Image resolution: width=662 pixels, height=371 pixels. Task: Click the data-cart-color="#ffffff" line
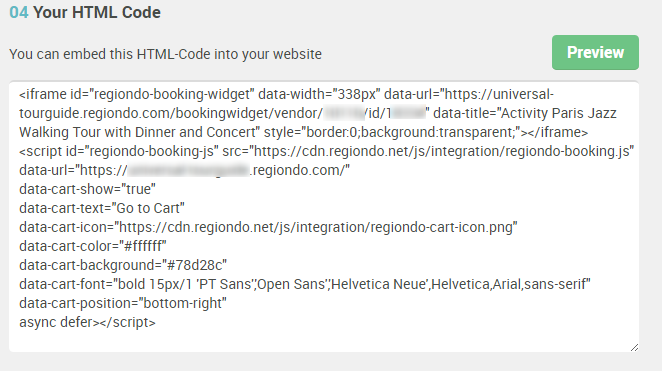click(x=93, y=246)
